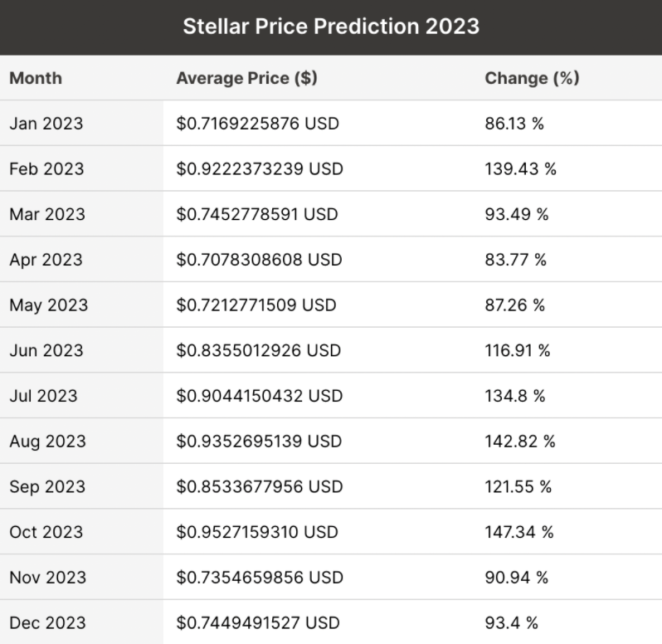Click the 116.91 % change value
The width and height of the screenshot is (662, 644).
pyautogui.click(x=518, y=350)
